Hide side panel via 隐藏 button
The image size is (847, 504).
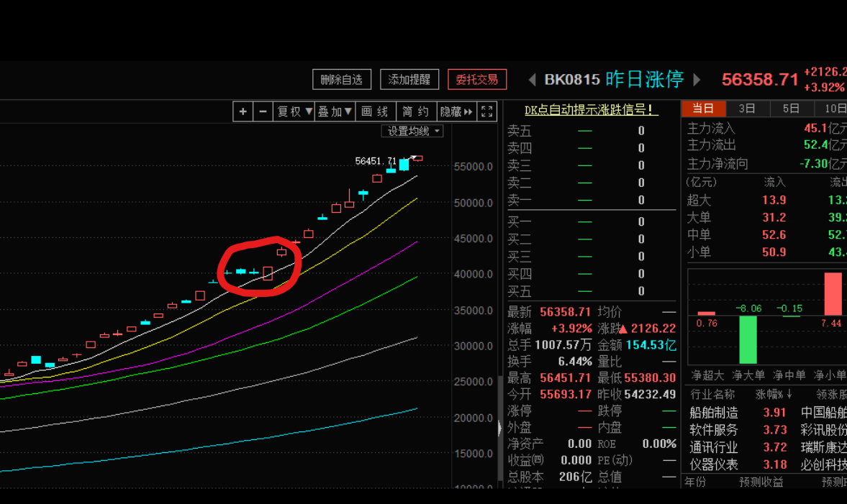click(457, 111)
